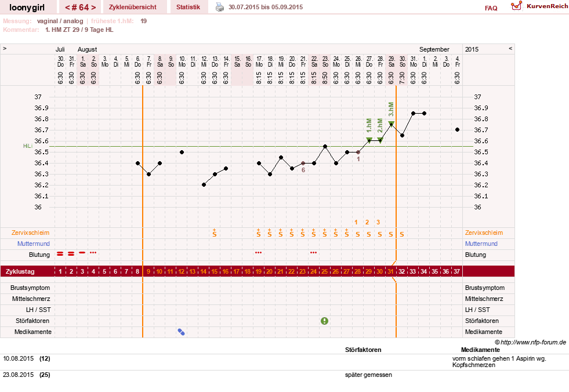Click the HiLi coverline label

(x=28, y=146)
